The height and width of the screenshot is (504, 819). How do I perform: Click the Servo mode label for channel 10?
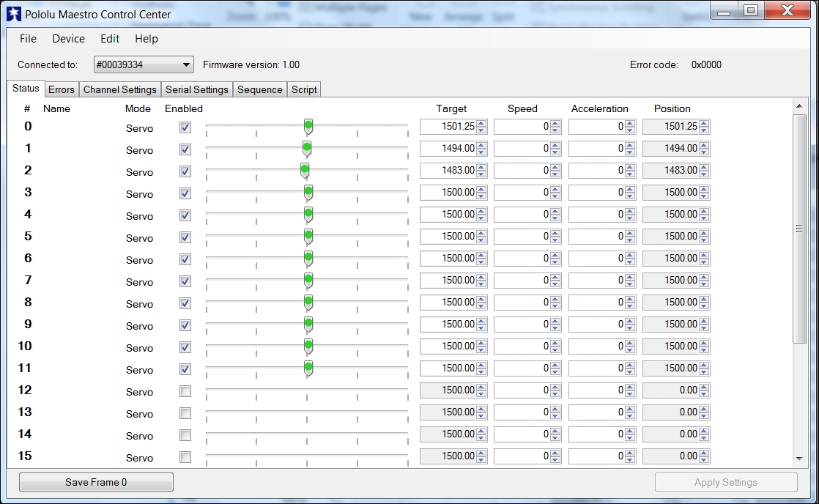[x=139, y=348]
